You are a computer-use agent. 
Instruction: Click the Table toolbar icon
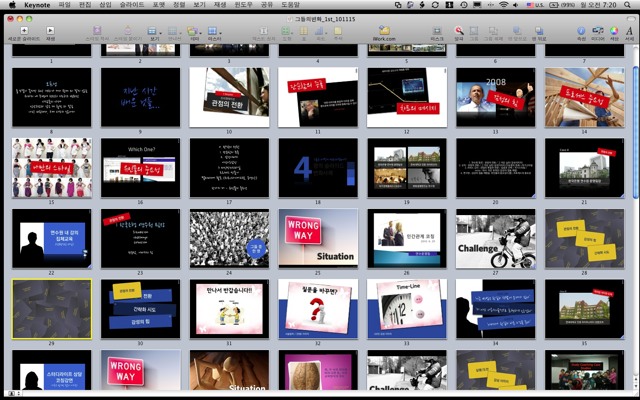pos(304,31)
